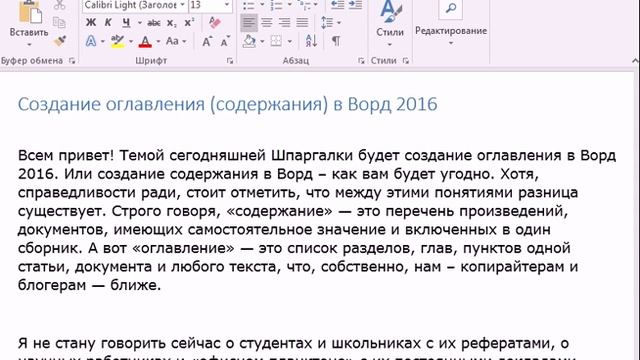
Task: Open Буфер обмена dialog launcher
Action: (72, 61)
